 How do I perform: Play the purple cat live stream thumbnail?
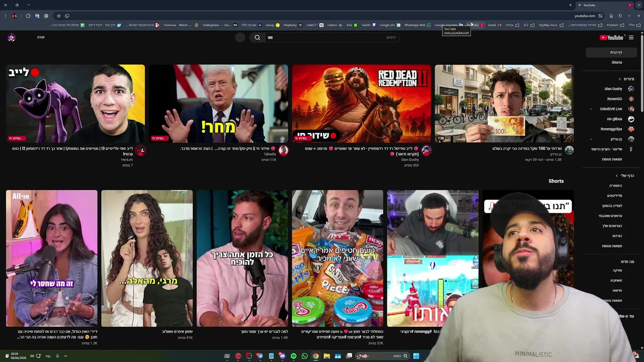pyautogui.click(x=75, y=104)
